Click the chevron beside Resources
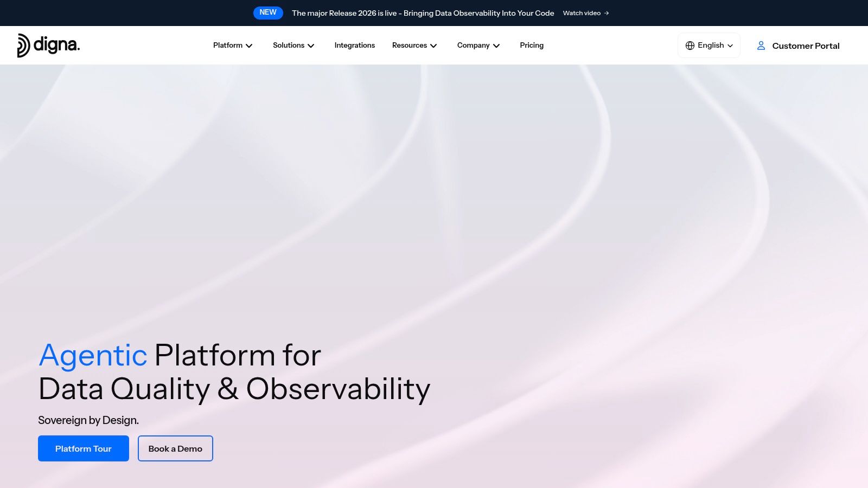Viewport: 868px width, 488px height. (433, 46)
